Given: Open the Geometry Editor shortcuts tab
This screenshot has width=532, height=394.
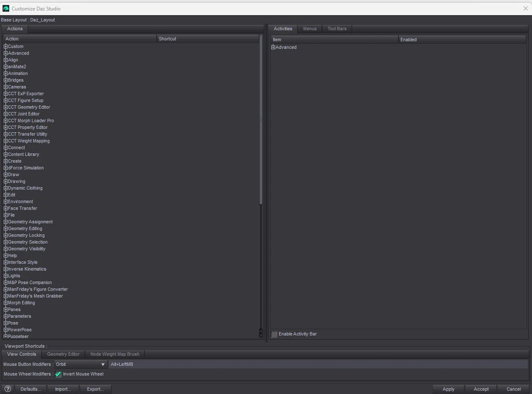Looking at the screenshot, I should [63, 354].
